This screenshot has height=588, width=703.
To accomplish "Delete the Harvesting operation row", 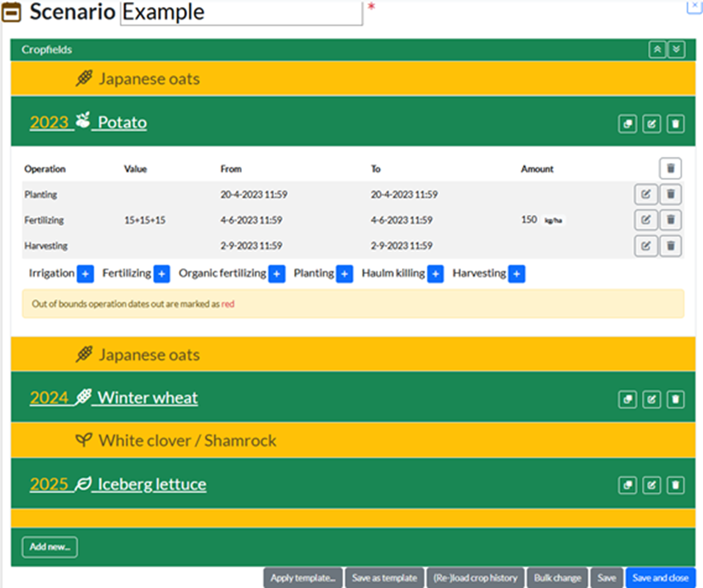I will (671, 246).
